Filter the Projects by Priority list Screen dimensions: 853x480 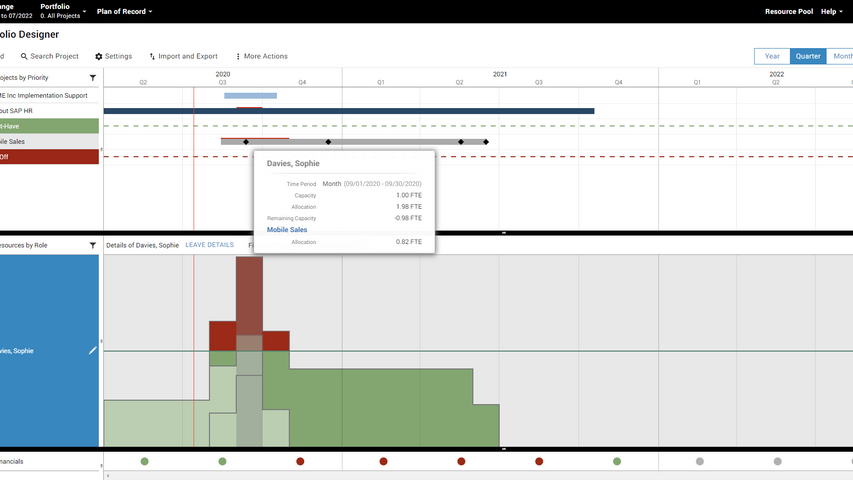(x=93, y=77)
